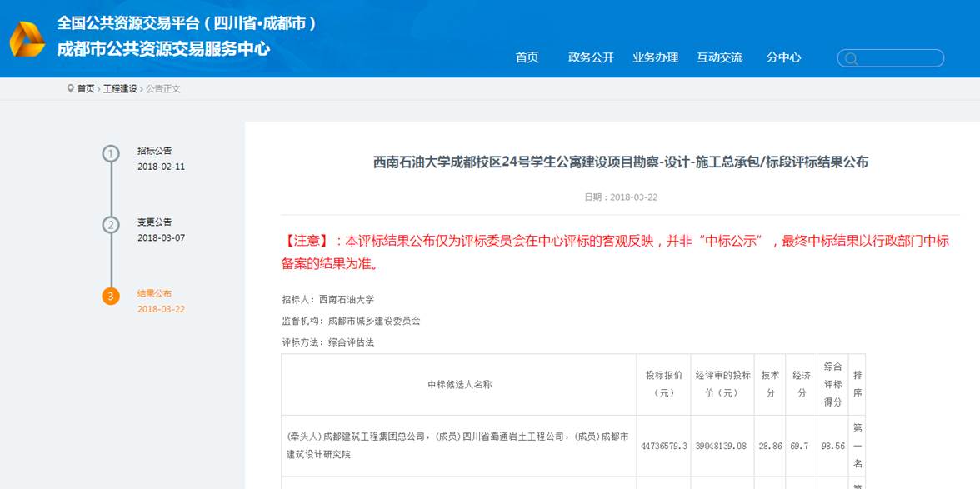This screenshot has height=489, width=980.
Task: Open the 业务办理 navigation menu
Action: [x=656, y=57]
